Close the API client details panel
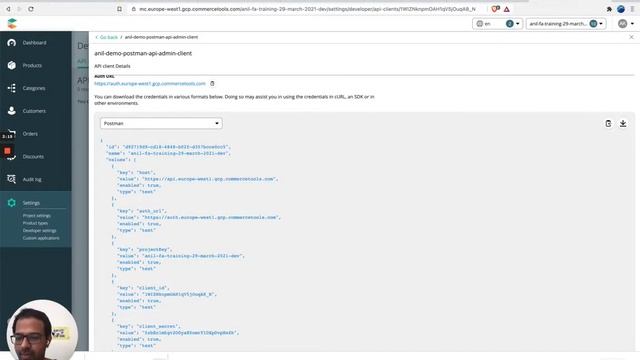Image resolution: width=640 pixels, height=360 pixels. point(631,37)
